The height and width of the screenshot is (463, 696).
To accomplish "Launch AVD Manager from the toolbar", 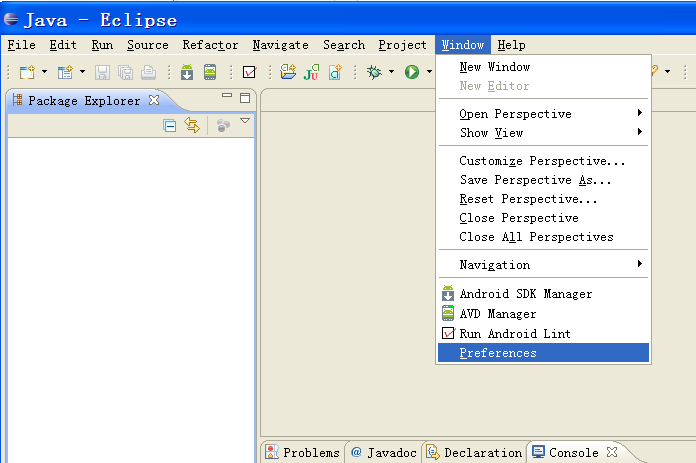I will click(x=210, y=72).
